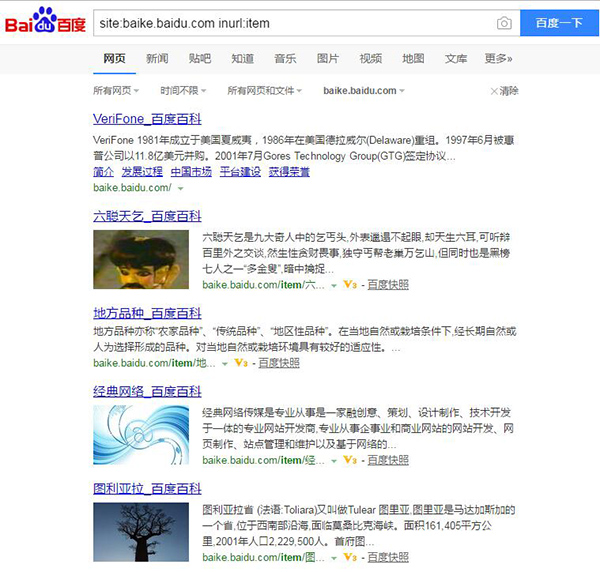Expand arrow next to VeriFone URL
Viewport: 600px width, 572px height.
(x=181, y=188)
